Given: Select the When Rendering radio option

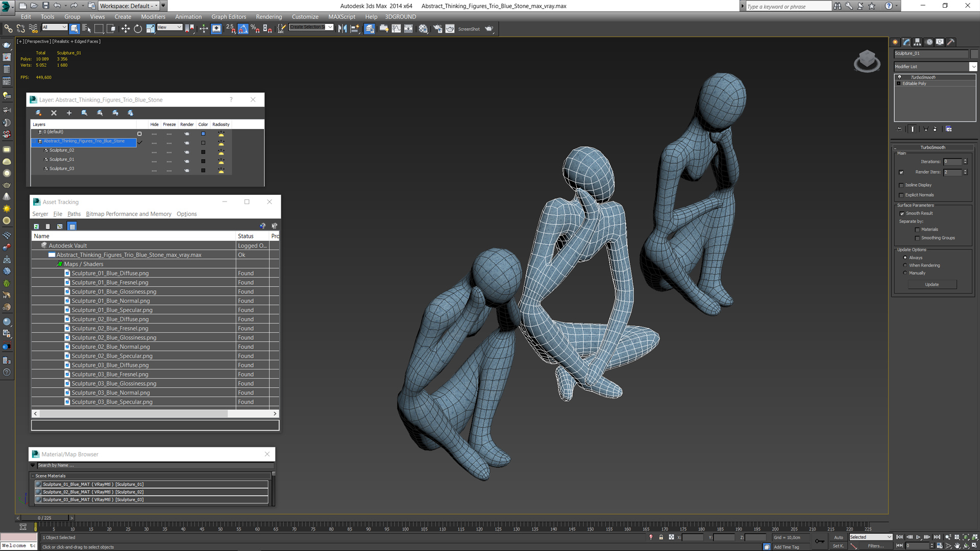Looking at the screenshot, I should click(x=905, y=265).
